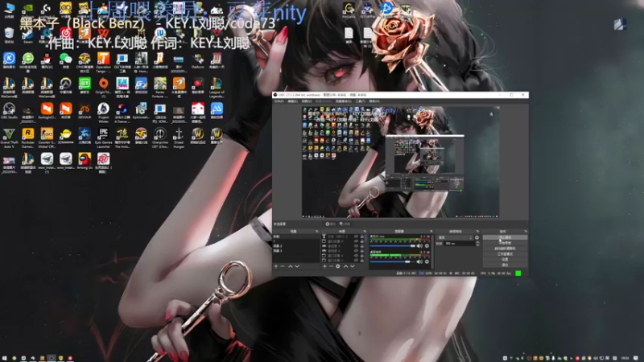Click the scene transition settings gear
644x362 pixels.
[x=477, y=237]
